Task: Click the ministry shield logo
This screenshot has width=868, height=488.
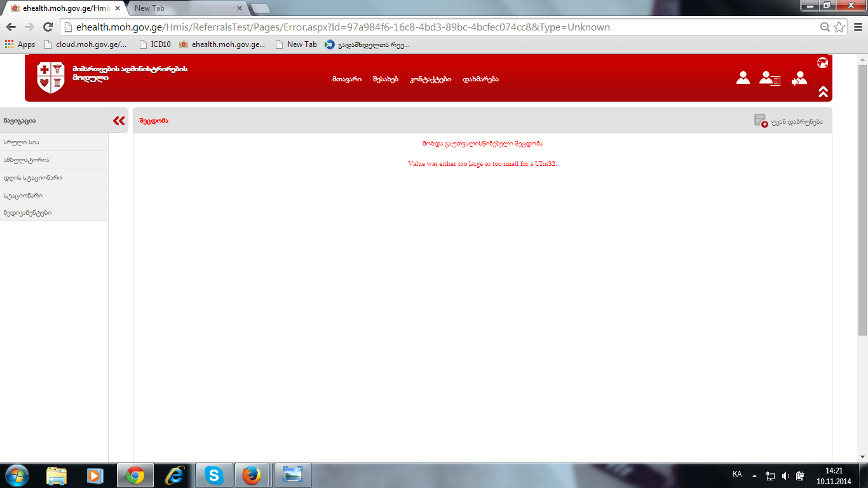Action: tap(51, 78)
